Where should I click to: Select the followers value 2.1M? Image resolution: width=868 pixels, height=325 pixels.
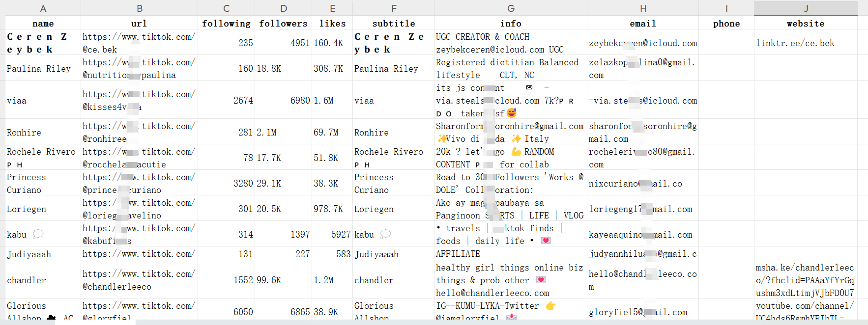click(x=284, y=132)
